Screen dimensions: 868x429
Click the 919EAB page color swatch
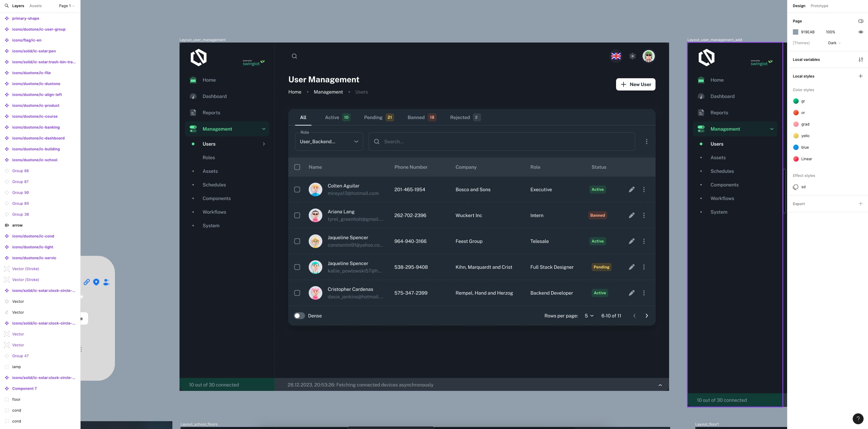tap(795, 32)
